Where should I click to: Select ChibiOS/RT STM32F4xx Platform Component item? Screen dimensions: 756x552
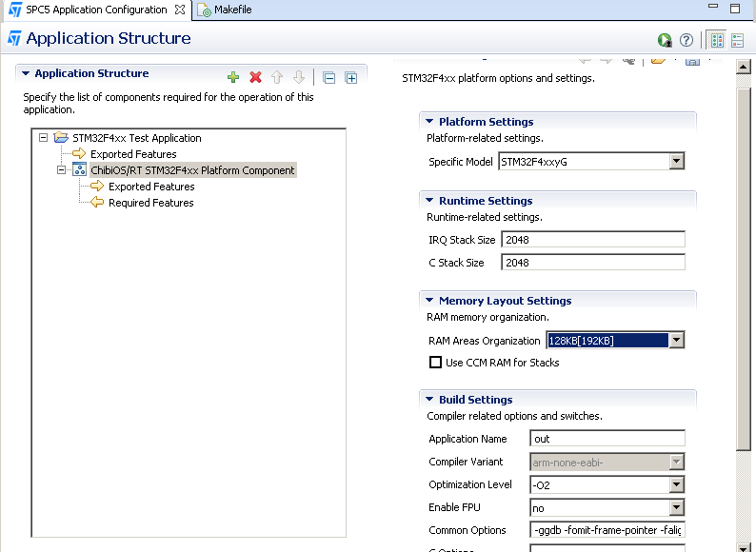pos(193,170)
